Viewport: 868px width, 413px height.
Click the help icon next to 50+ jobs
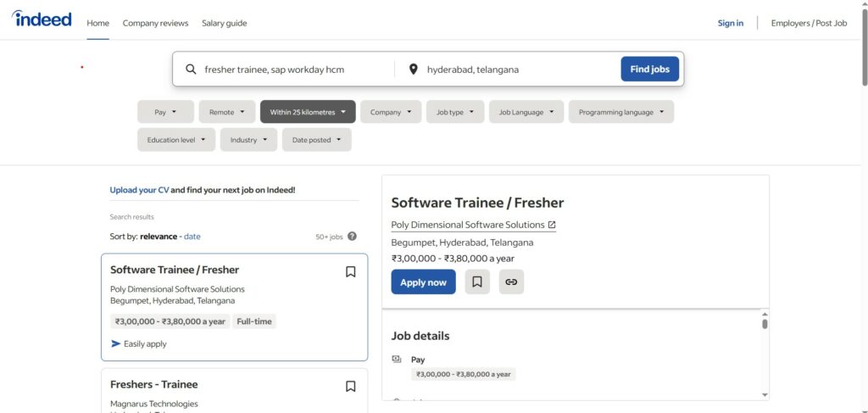[352, 237]
